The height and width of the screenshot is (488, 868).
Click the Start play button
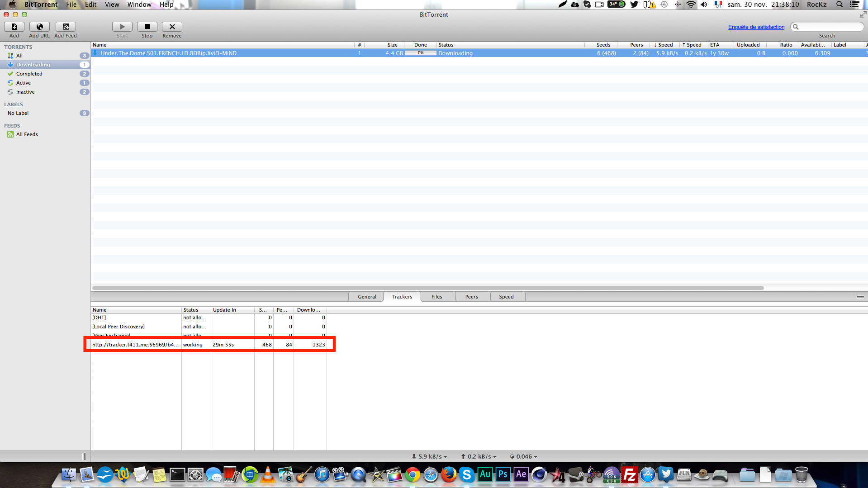coord(122,27)
